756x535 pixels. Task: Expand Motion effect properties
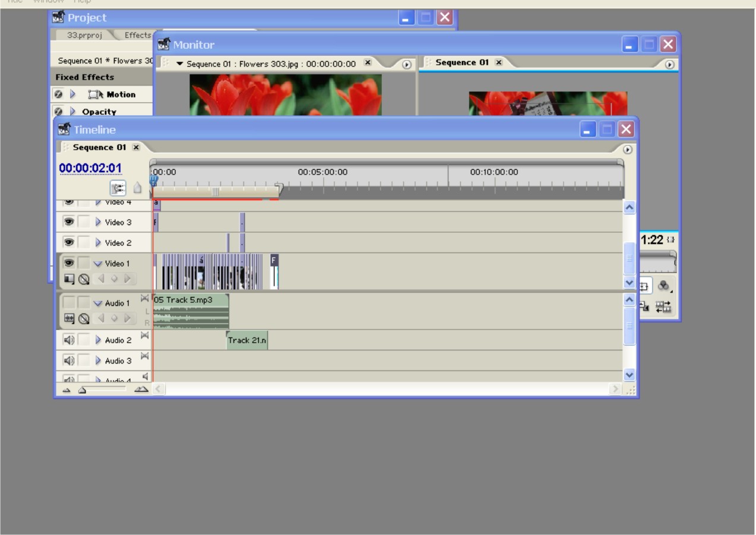(x=74, y=94)
